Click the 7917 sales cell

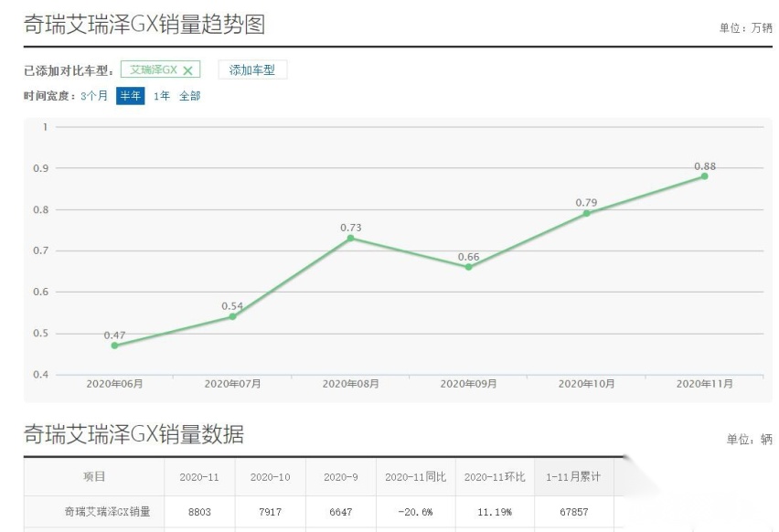[271, 512]
